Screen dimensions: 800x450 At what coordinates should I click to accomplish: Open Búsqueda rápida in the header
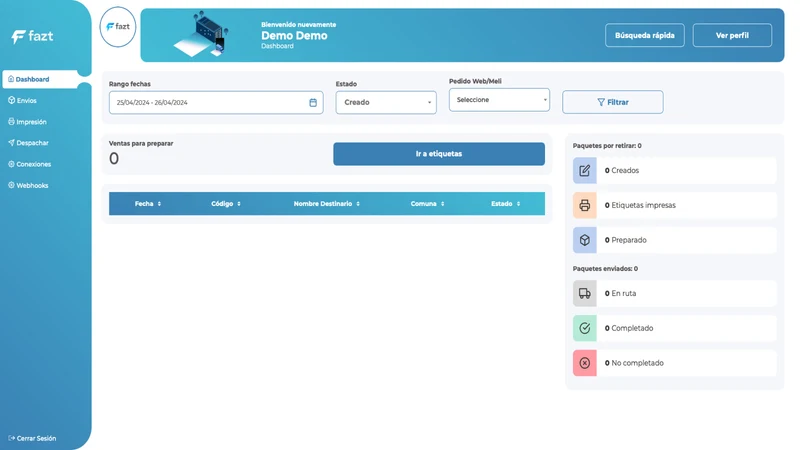pyautogui.click(x=645, y=35)
